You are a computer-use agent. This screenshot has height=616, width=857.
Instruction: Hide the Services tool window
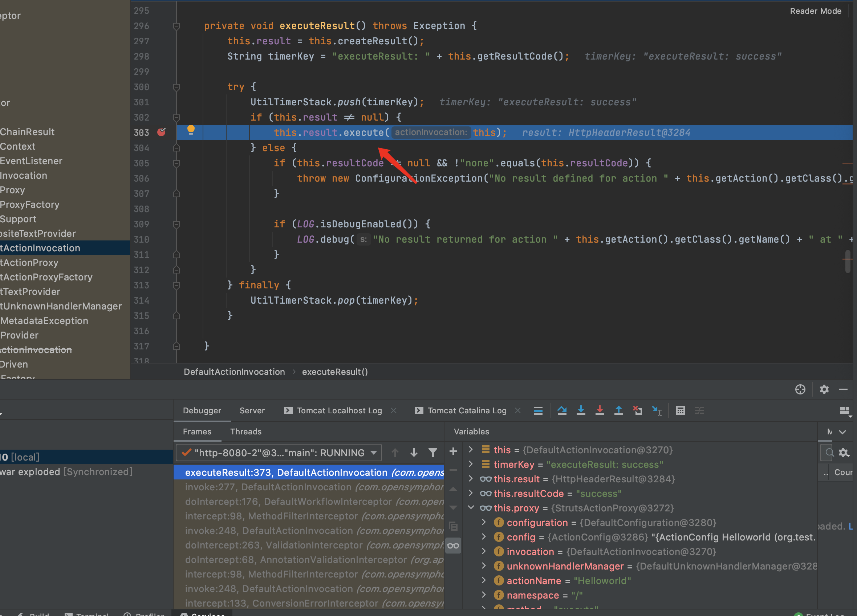click(x=843, y=389)
